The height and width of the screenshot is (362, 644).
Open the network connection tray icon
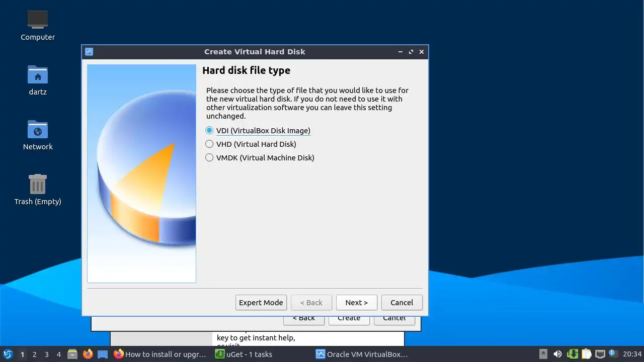pos(600,354)
